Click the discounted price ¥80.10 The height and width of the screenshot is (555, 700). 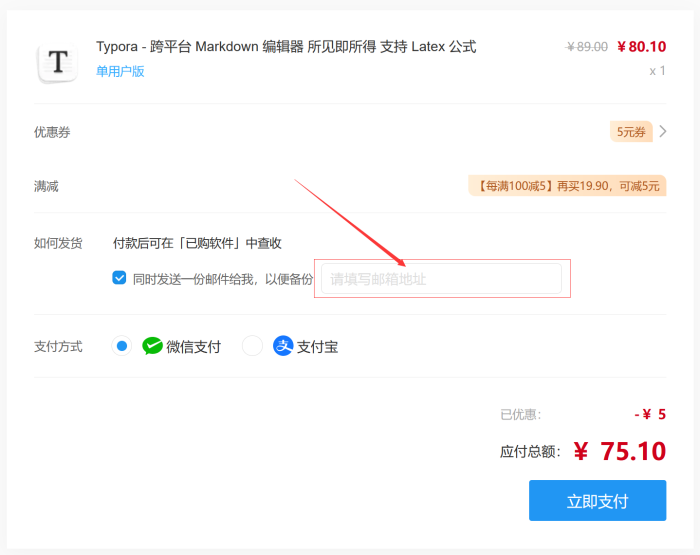pyautogui.click(x=642, y=46)
